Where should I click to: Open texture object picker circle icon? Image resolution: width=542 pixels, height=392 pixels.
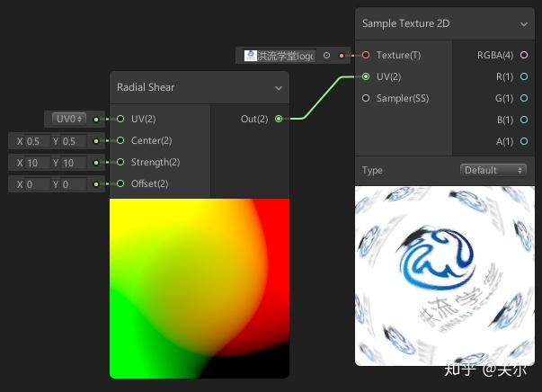point(326,56)
